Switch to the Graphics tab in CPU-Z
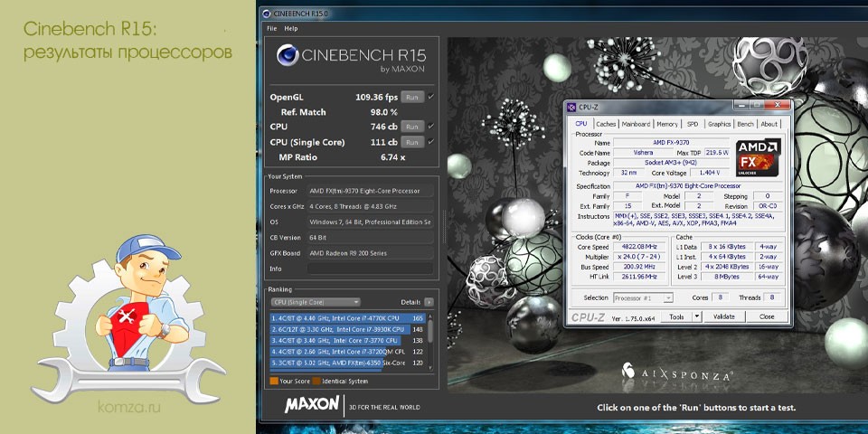 (x=719, y=124)
